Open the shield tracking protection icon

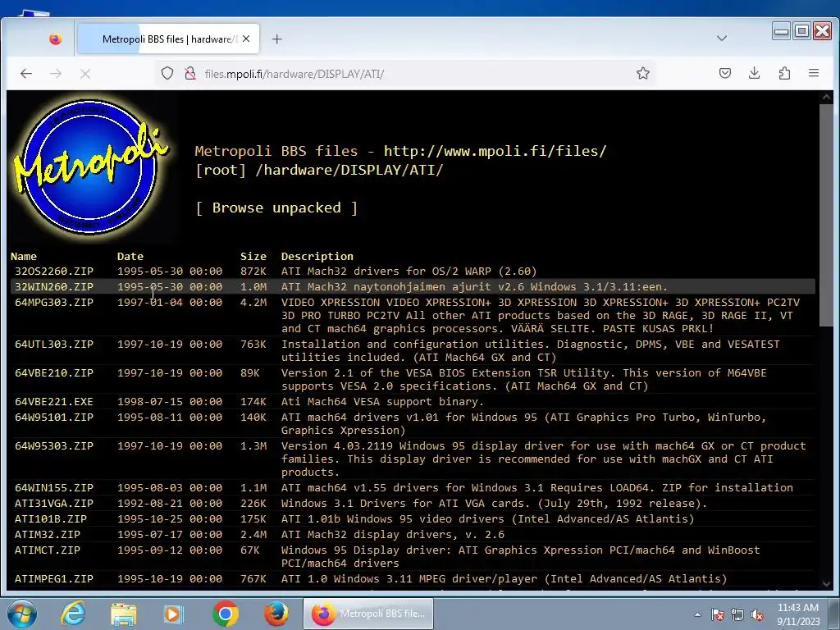coord(167,73)
